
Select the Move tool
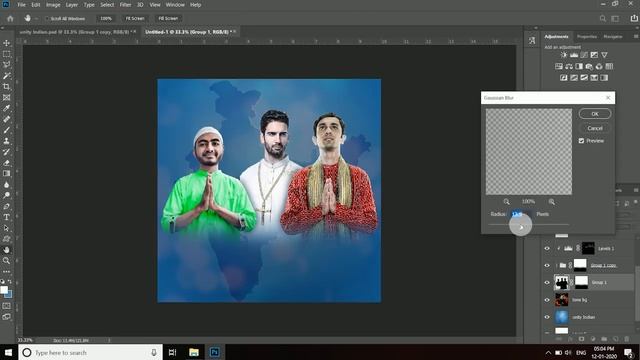pyautogui.click(x=7, y=43)
